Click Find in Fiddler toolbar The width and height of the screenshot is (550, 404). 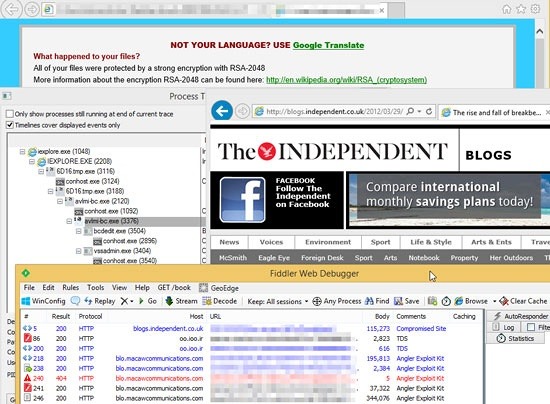coord(377,301)
